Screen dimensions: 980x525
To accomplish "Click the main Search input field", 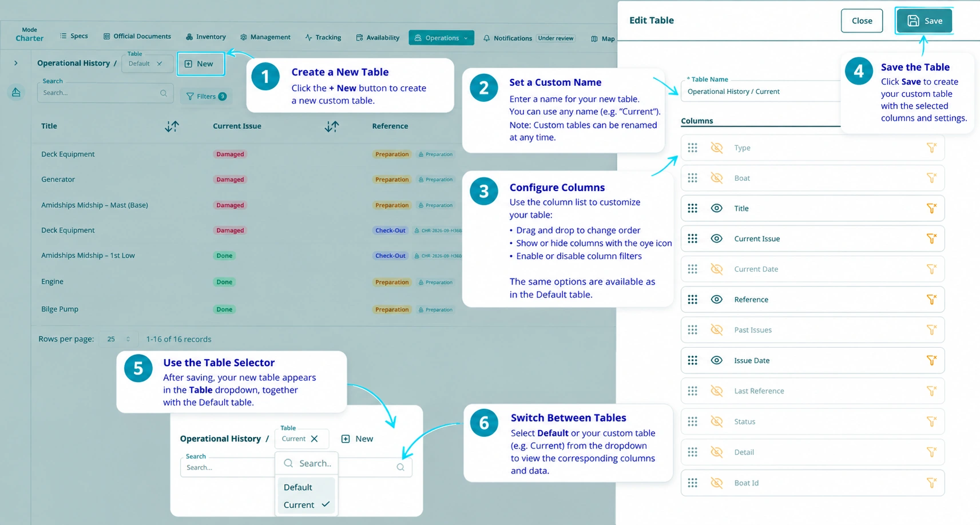I will 105,93.
